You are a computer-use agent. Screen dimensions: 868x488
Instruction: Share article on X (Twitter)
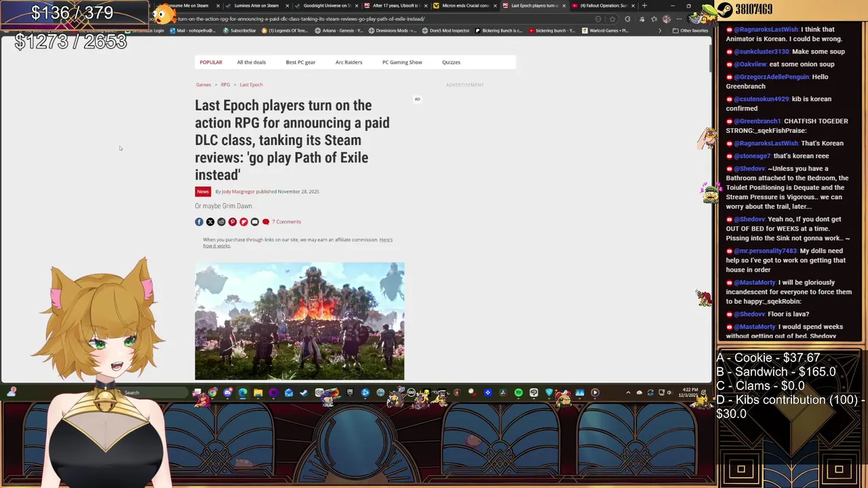[210, 222]
